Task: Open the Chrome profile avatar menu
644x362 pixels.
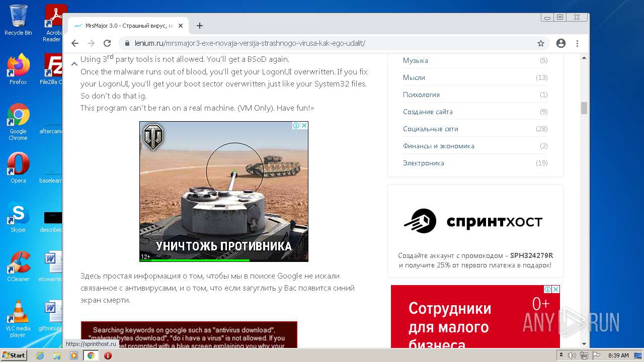Action: [x=561, y=43]
